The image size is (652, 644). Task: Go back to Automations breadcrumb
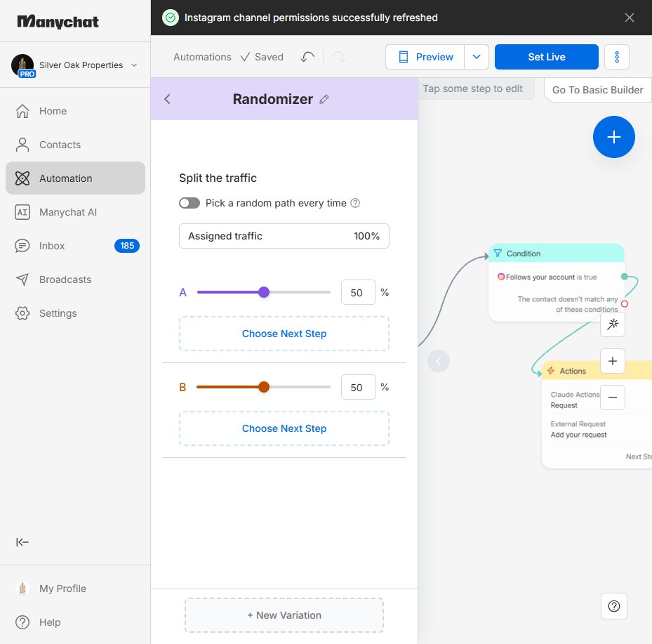click(203, 57)
